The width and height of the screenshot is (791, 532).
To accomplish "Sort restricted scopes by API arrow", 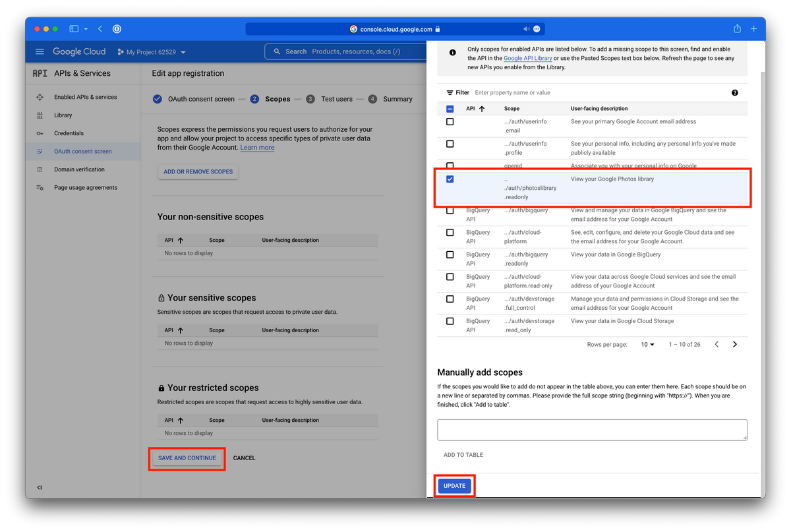I will pyautogui.click(x=181, y=420).
